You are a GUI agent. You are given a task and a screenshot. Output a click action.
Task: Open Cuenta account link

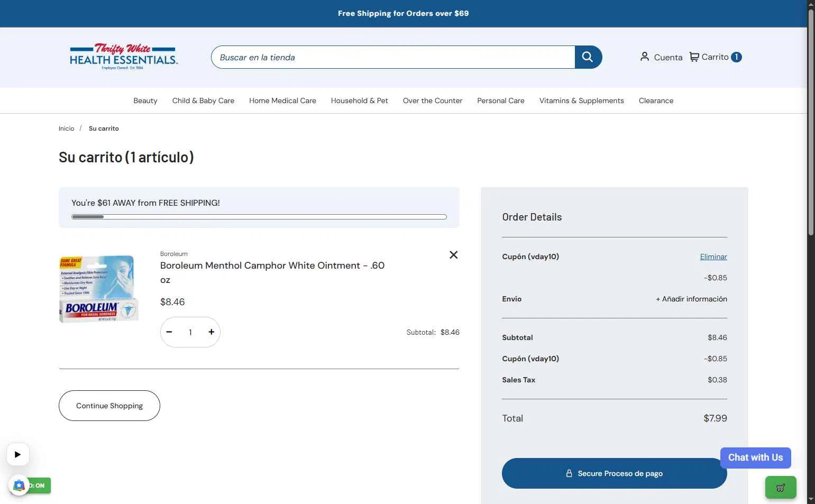point(661,57)
